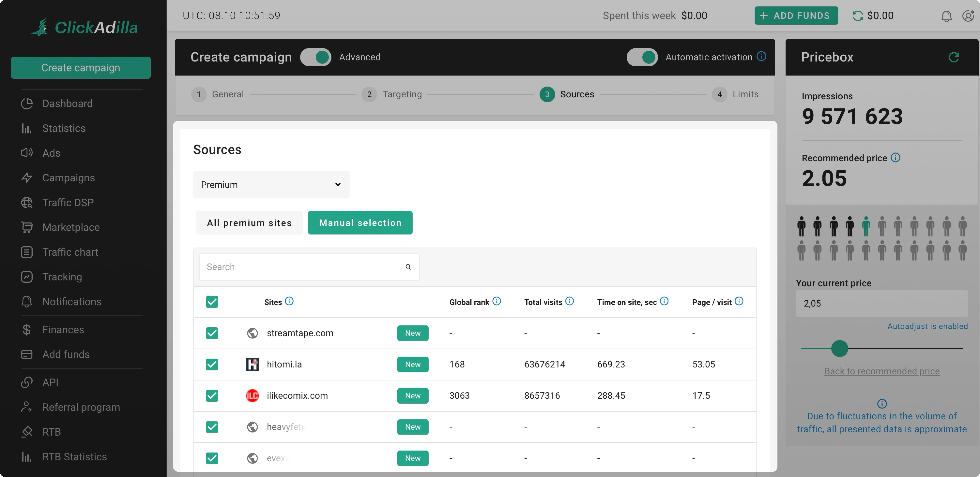Select the Statistics sidebar icon

coord(26,128)
